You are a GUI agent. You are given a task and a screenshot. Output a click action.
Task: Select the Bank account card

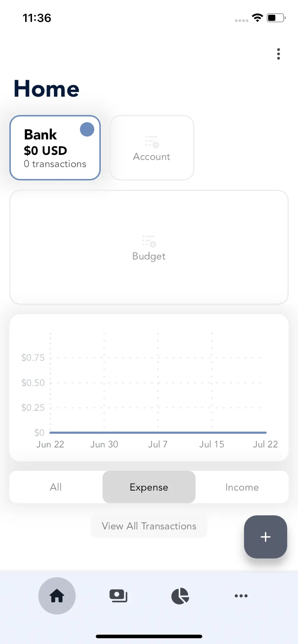[55, 148]
